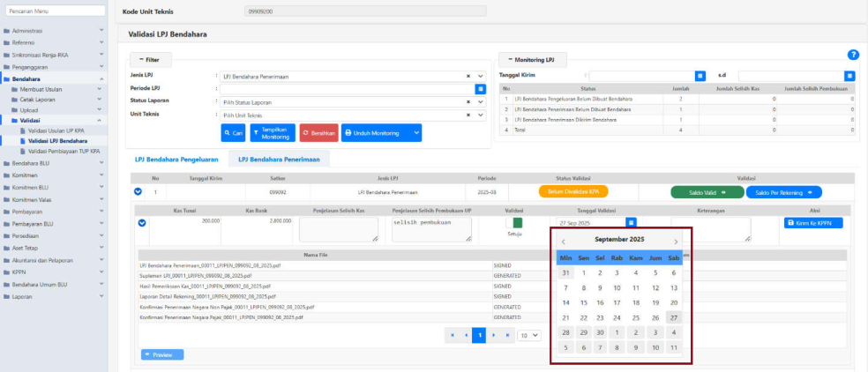Go to the next page in file pagination

tap(493, 336)
